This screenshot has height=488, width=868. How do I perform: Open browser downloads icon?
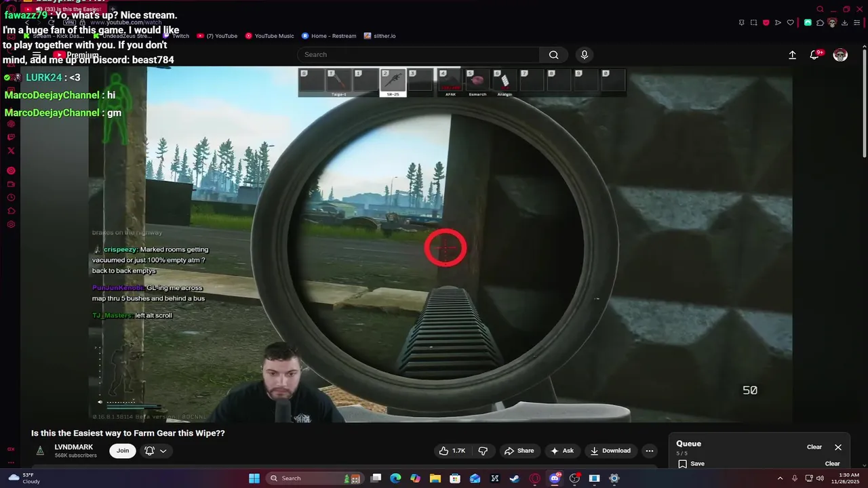click(x=844, y=22)
